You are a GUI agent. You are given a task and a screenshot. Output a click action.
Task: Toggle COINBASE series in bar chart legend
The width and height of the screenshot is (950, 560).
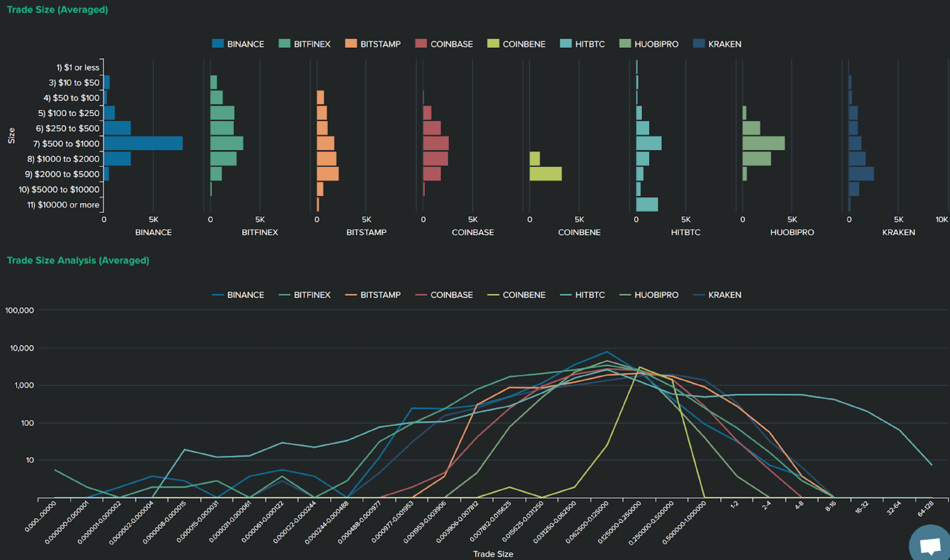444,44
